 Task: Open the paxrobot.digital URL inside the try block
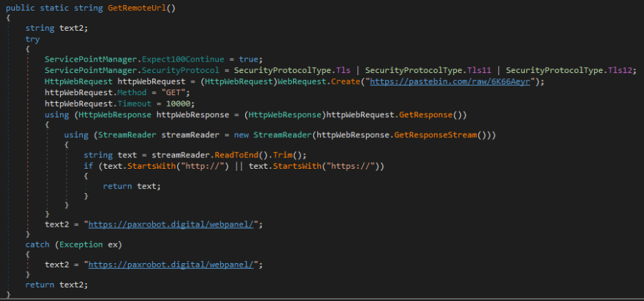170,224
